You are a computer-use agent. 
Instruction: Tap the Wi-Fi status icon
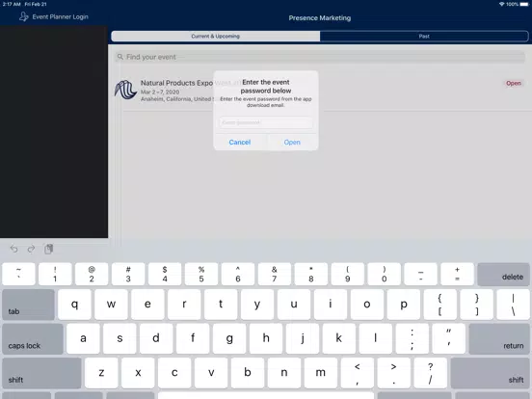tap(502, 4)
